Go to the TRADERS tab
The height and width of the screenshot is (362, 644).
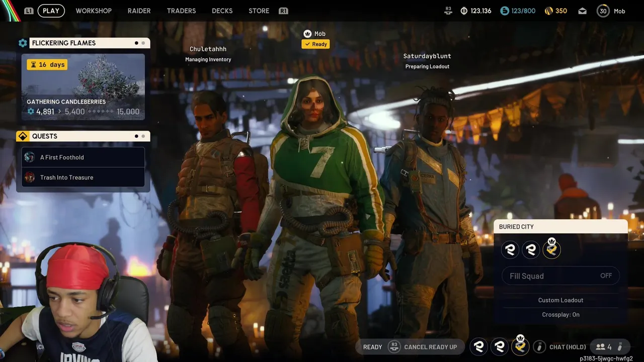pos(181,11)
